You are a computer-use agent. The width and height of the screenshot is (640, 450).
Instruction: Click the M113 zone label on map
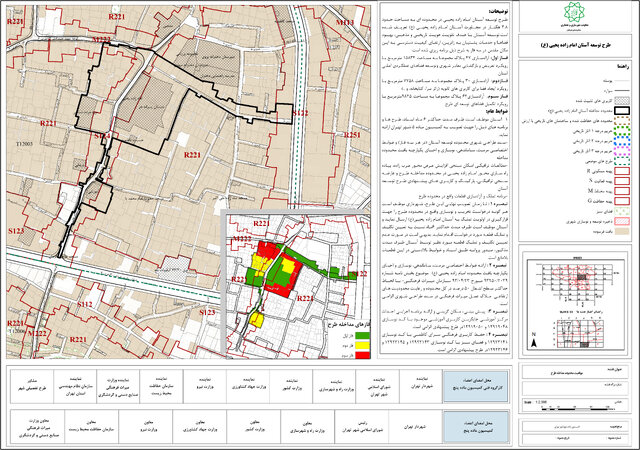click(x=346, y=21)
